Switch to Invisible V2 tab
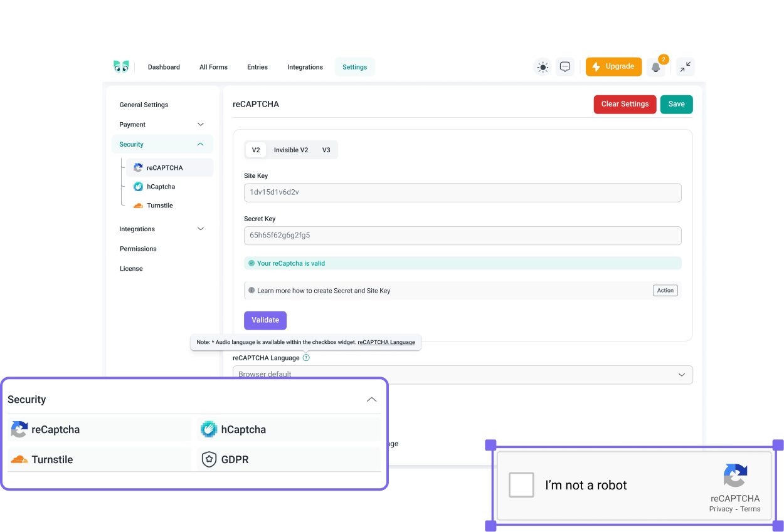The image size is (784, 532). pyautogui.click(x=291, y=150)
